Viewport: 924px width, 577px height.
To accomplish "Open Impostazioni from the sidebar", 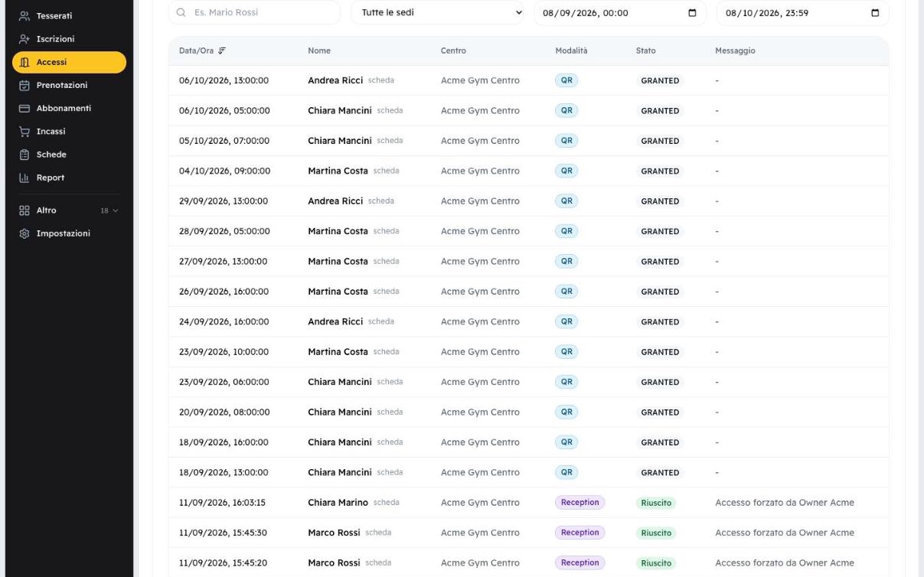I will (69, 233).
